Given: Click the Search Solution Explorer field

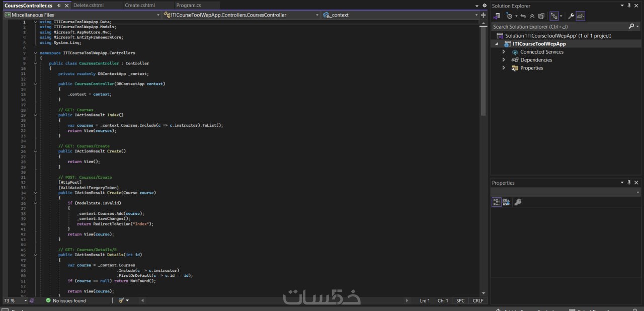Looking at the screenshot, I should pos(559,26).
